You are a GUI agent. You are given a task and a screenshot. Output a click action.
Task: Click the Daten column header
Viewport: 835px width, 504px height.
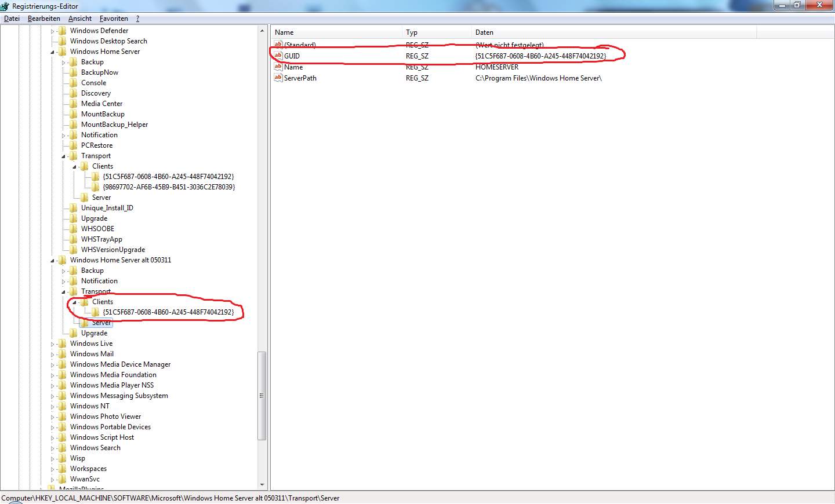pos(614,32)
